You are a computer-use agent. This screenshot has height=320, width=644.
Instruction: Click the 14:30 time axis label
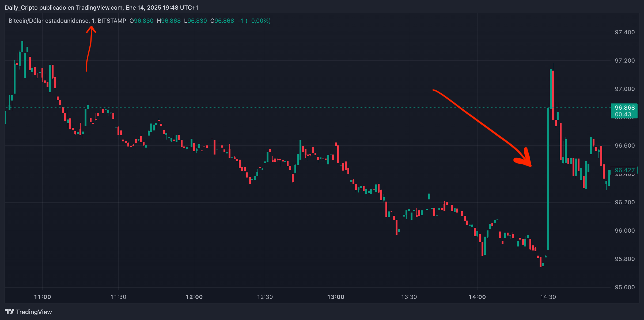[548, 297]
